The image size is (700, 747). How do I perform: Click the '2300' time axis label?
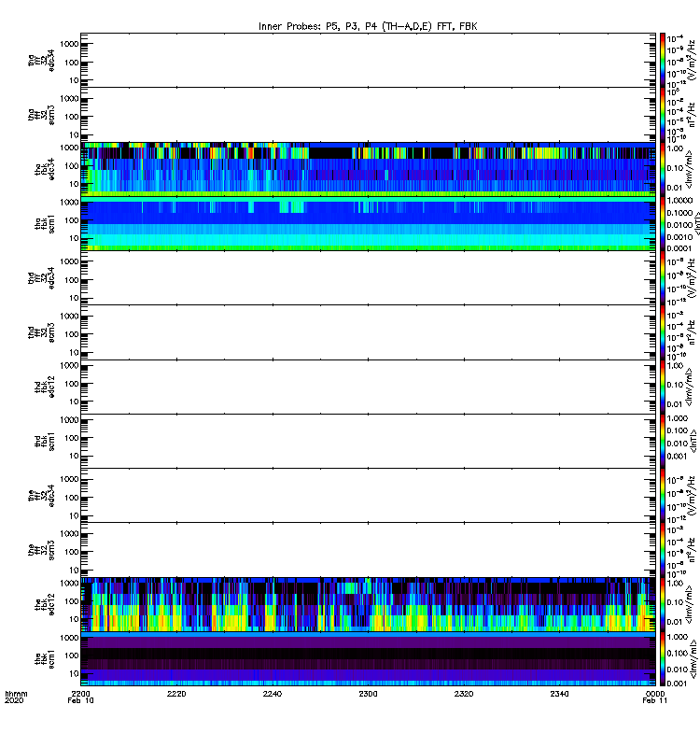pos(368,694)
